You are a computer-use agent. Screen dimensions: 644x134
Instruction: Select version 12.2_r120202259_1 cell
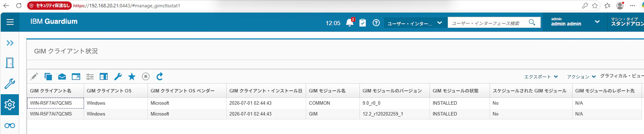coord(394,114)
